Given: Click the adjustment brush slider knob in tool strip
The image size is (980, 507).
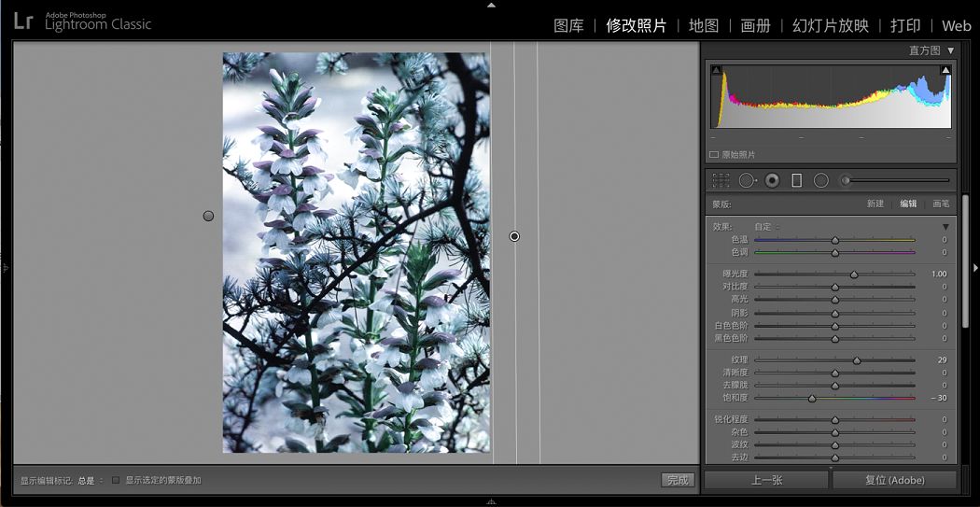Looking at the screenshot, I should 846,180.
